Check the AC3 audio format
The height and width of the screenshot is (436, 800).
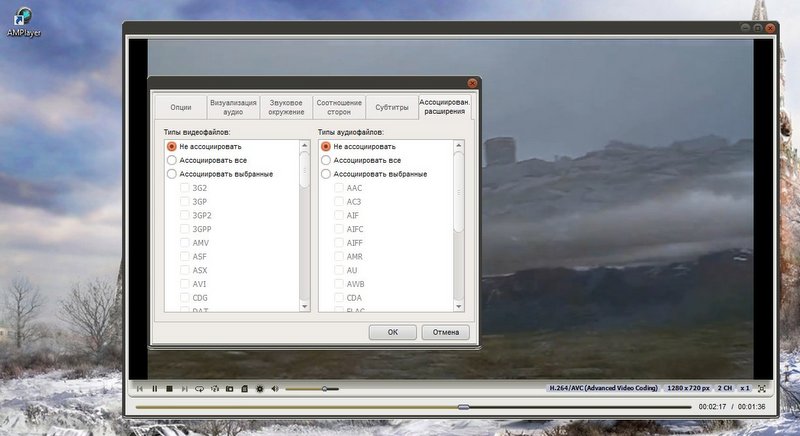pyautogui.click(x=339, y=201)
